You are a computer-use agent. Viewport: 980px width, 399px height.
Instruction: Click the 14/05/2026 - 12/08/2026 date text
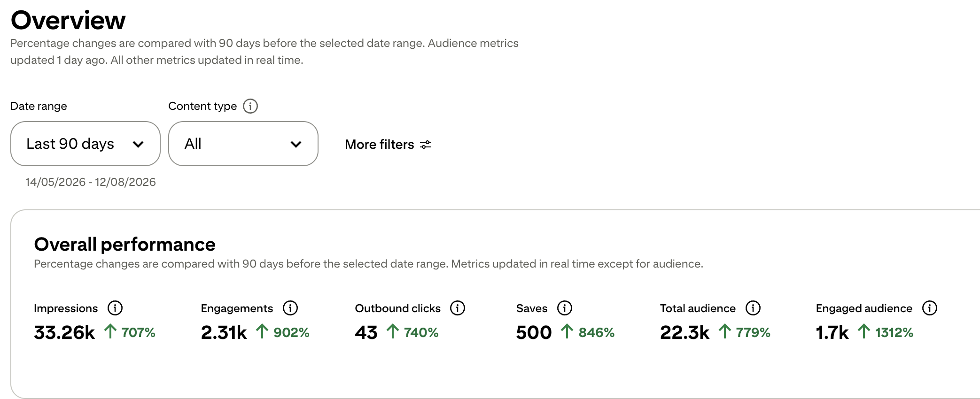click(x=91, y=182)
